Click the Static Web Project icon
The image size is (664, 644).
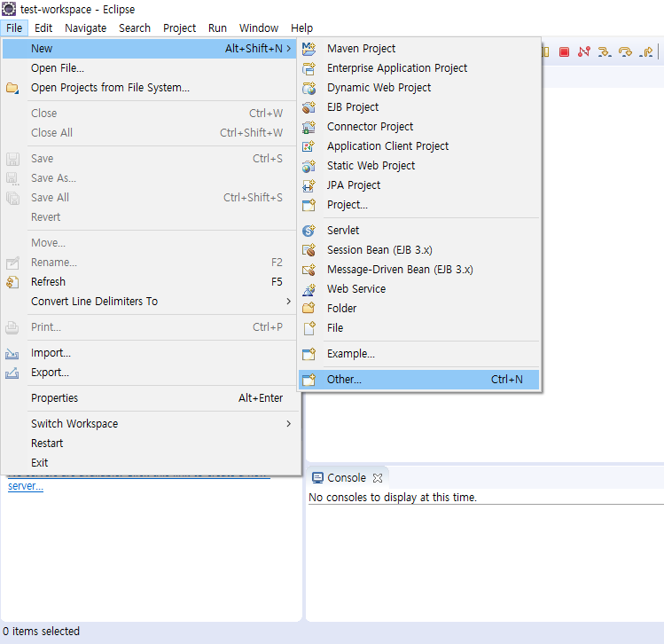[309, 166]
